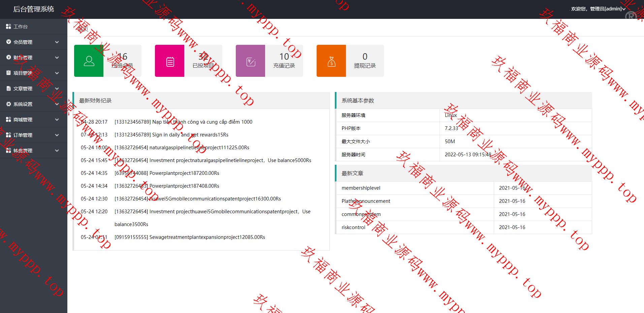644x313 pixels.
Task: Expand the 财务管理 menu chevron
Action: pos(57,58)
